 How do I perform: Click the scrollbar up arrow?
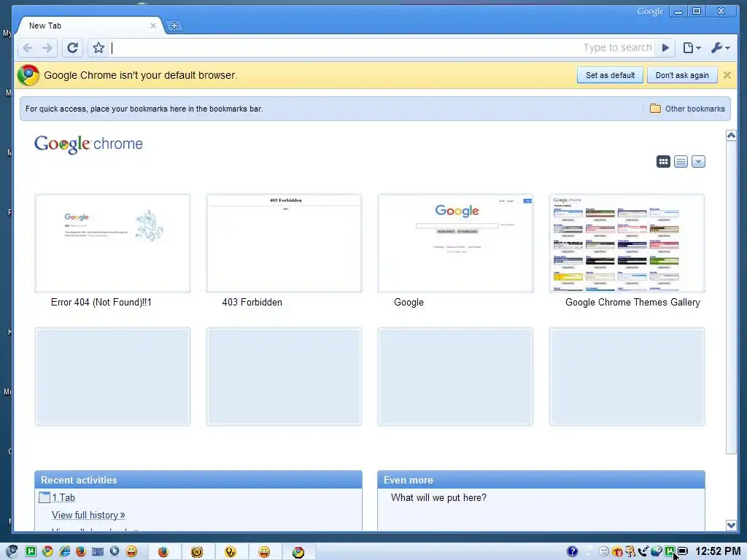coord(731,136)
